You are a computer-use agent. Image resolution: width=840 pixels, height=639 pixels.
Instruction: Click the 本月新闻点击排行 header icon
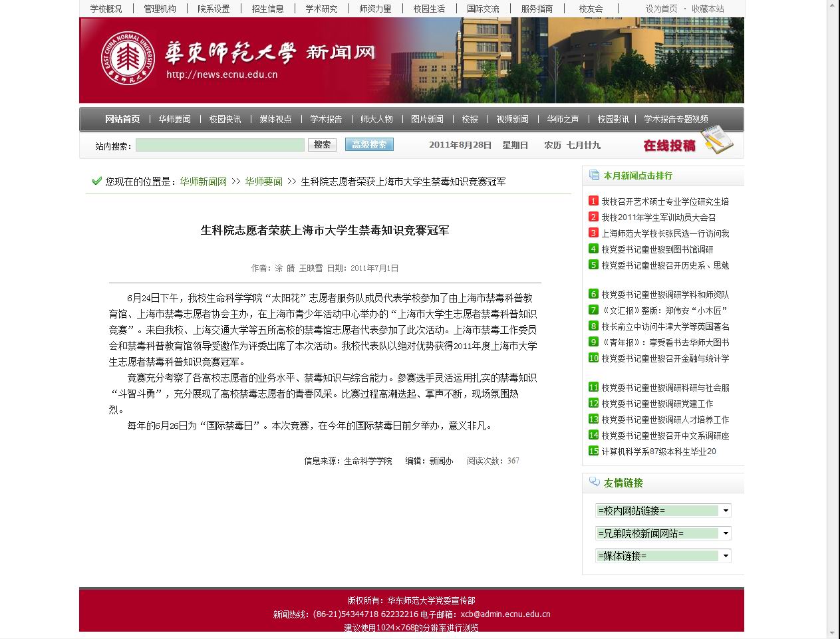[594, 176]
